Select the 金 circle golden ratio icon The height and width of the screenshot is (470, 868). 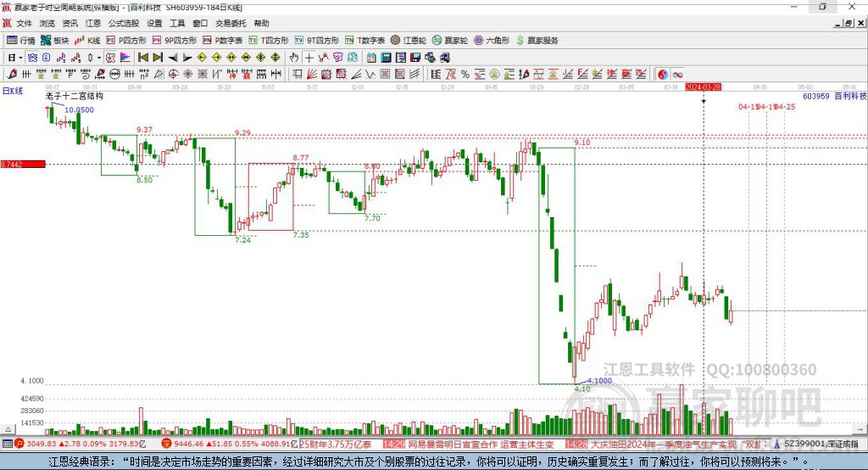(x=494, y=74)
